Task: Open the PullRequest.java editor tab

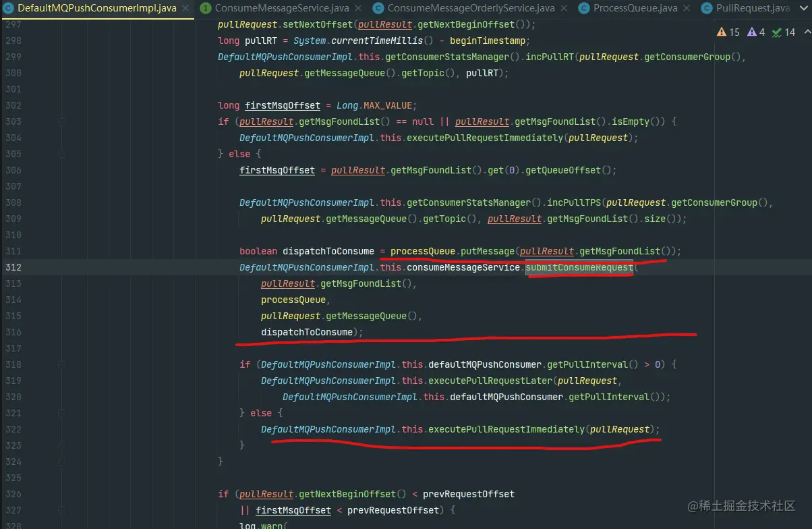Action: (753, 8)
